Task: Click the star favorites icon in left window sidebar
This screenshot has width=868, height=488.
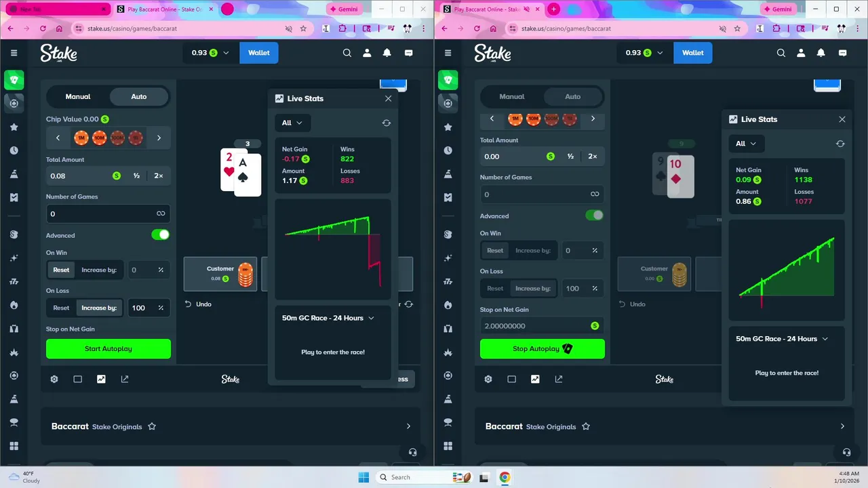Action: pyautogui.click(x=14, y=127)
